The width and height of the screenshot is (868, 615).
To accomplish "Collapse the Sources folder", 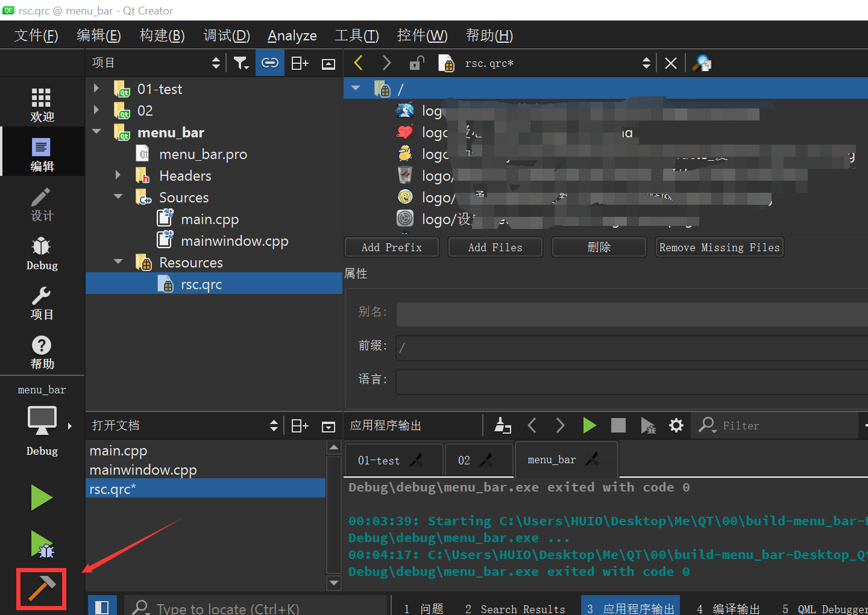I will 118,196.
